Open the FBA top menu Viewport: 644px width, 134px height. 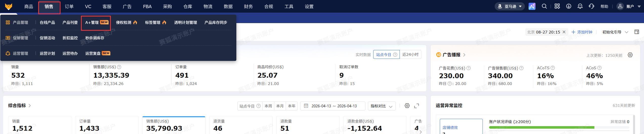tap(147, 7)
